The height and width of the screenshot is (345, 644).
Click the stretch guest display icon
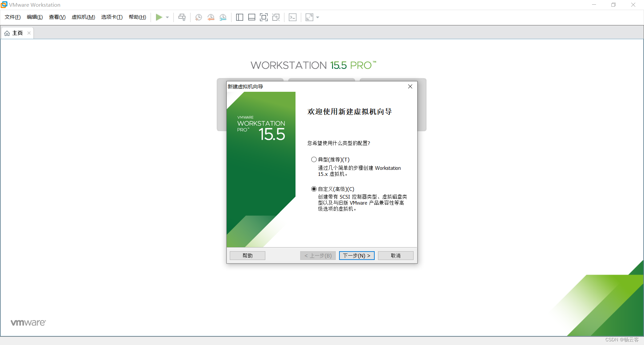(309, 17)
